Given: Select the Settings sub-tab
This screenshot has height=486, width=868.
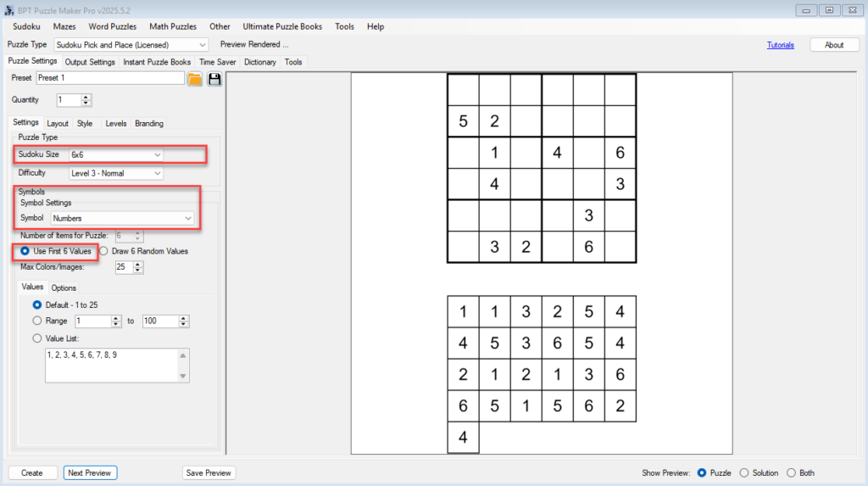Looking at the screenshot, I should click(25, 122).
